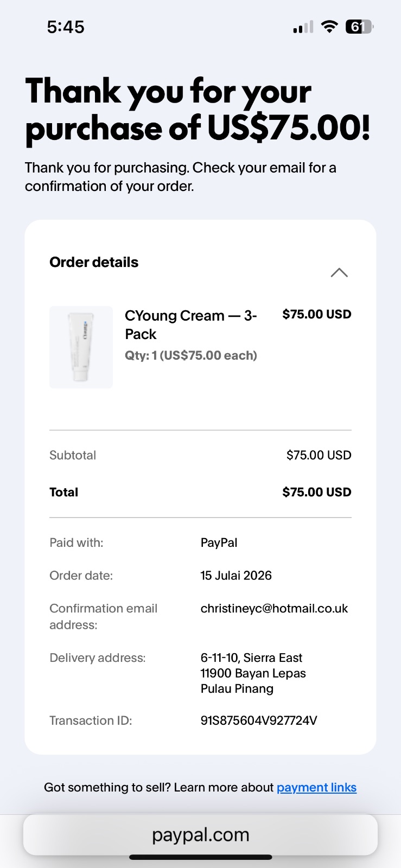Tap the Sierra East delivery address
This screenshot has height=868, width=401.
[253, 673]
